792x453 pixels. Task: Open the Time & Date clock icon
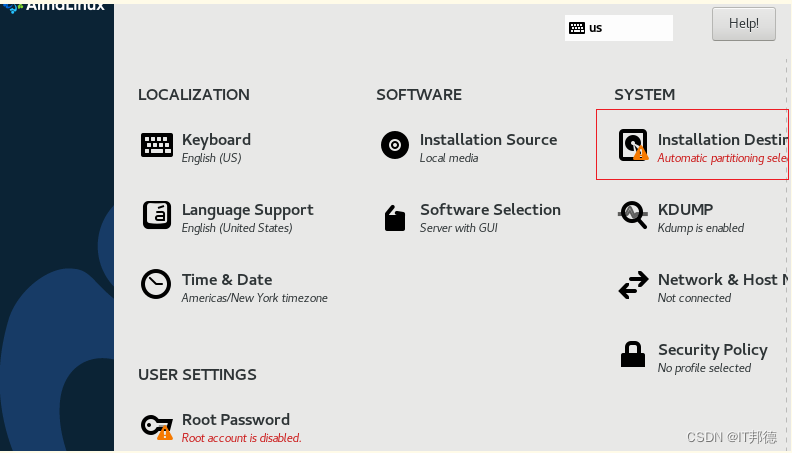156,284
